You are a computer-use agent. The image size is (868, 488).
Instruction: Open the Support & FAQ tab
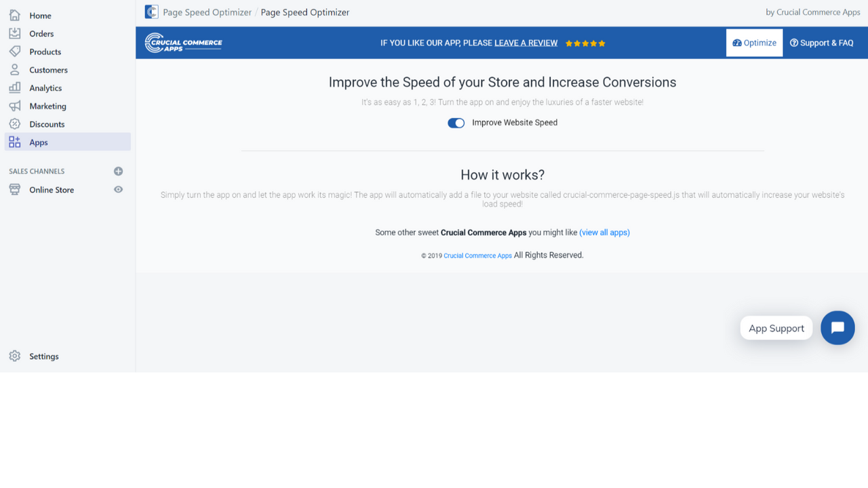pos(821,43)
